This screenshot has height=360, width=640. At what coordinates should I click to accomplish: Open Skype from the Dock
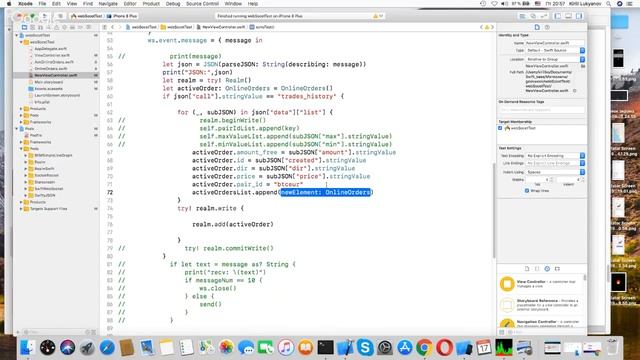365,347
